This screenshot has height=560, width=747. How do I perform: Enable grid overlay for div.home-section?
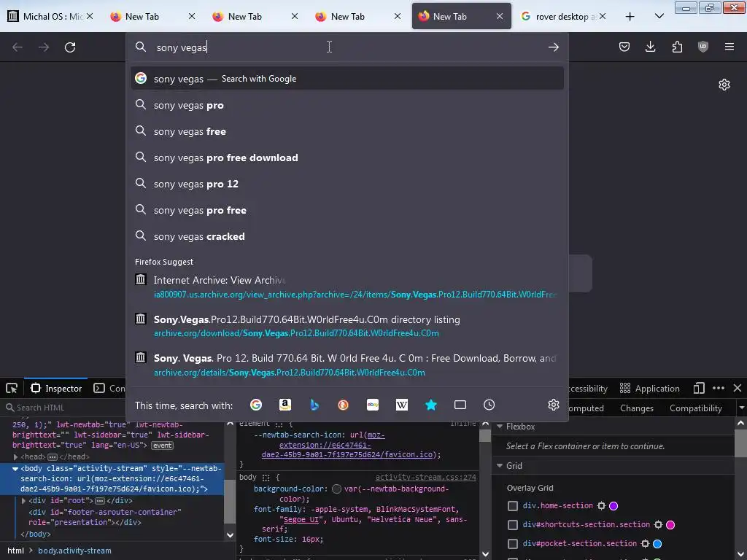click(513, 506)
